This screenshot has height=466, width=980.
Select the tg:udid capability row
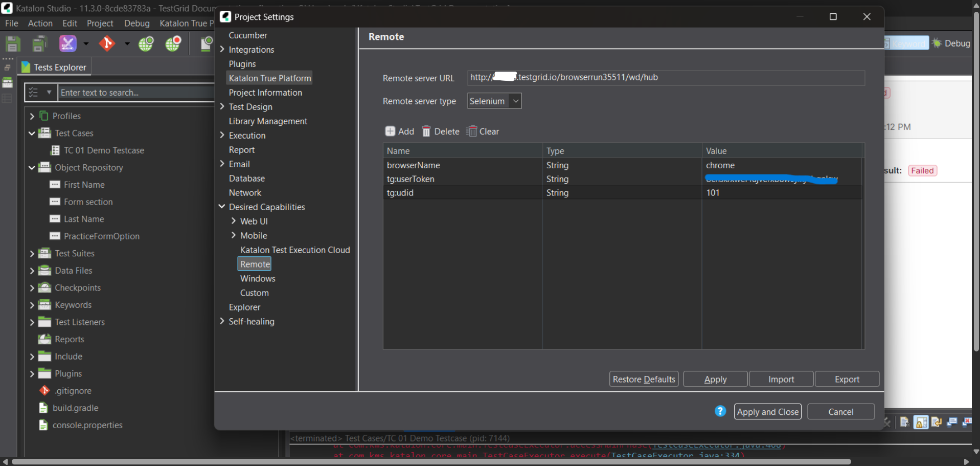[x=623, y=193]
